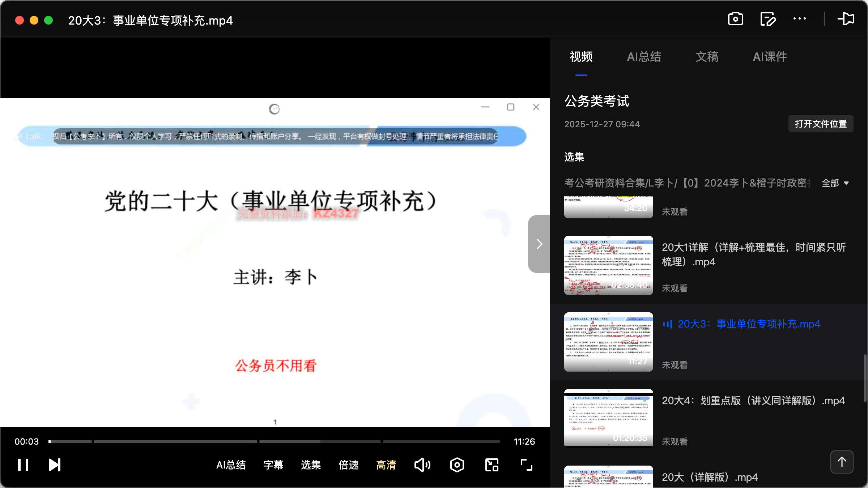Take a screenshot with the camera icon
868x488 pixels.
(735, 19)
